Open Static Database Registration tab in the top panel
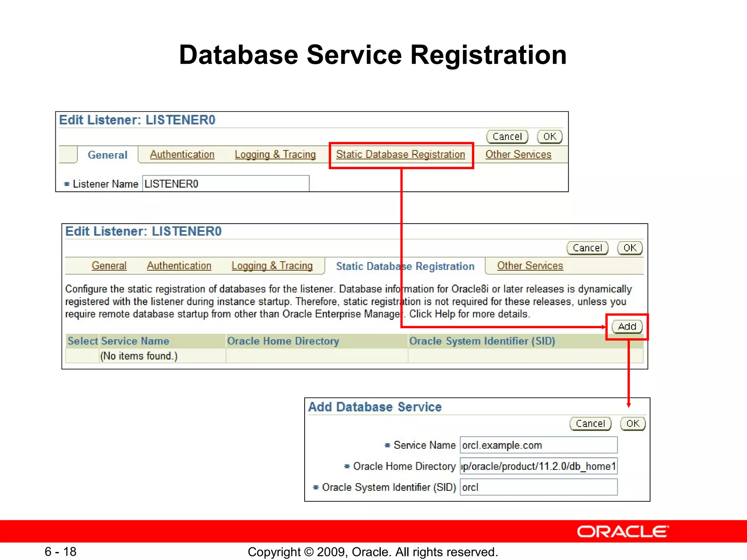Screen dimensions: 747x560 click(400, 155)
